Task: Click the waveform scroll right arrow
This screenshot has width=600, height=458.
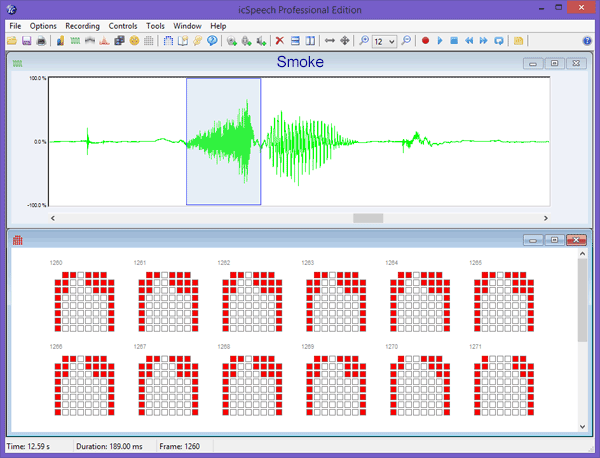Action: coord(546,217)
